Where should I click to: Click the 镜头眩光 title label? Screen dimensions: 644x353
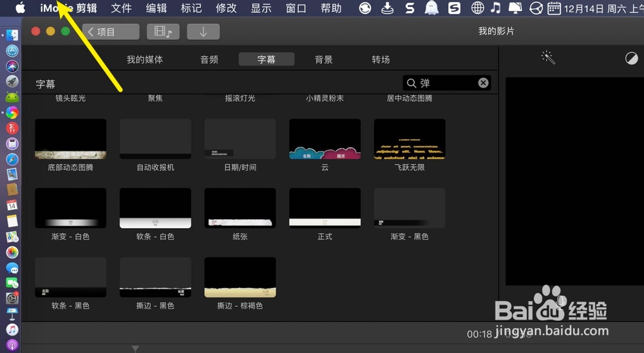pyautogui.click(x=71, y=98)
